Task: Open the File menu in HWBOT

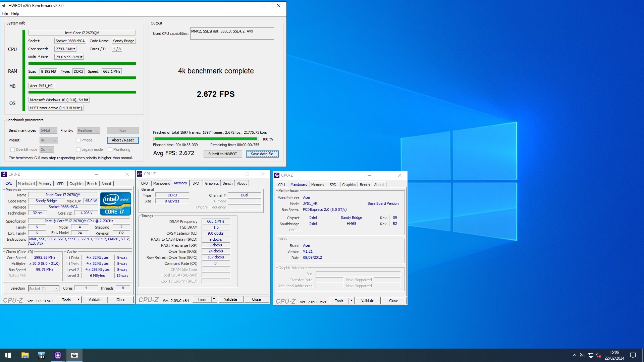Action: pyautogui.click(x=5, y=13)
